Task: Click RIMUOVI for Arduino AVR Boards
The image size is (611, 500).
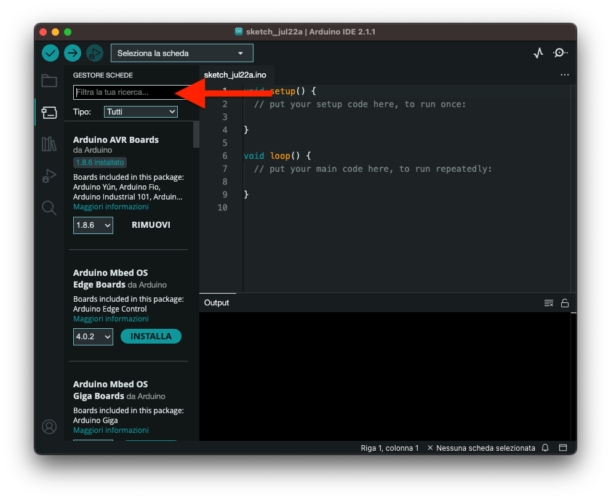Action: tap(151, 225)
